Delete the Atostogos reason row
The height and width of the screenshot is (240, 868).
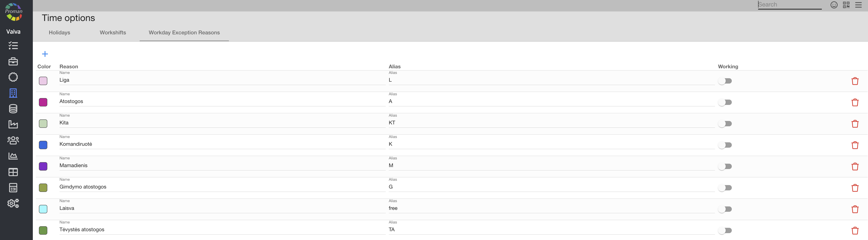pos(854,102)
